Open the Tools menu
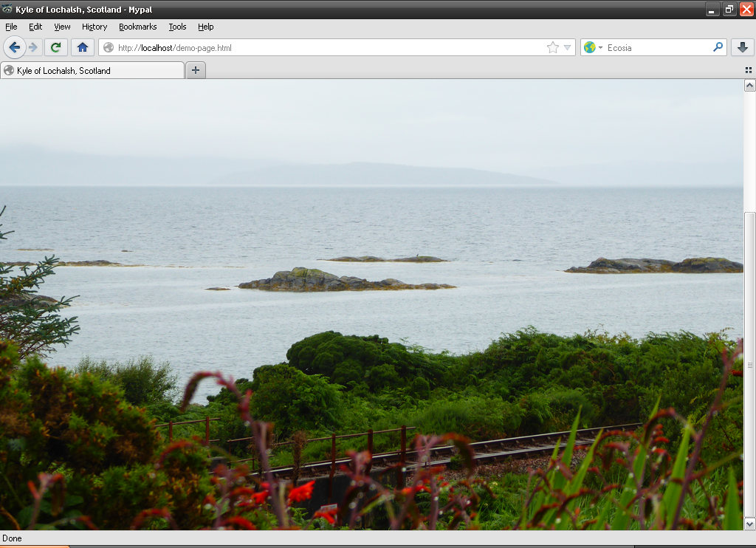 pos(177,27)
